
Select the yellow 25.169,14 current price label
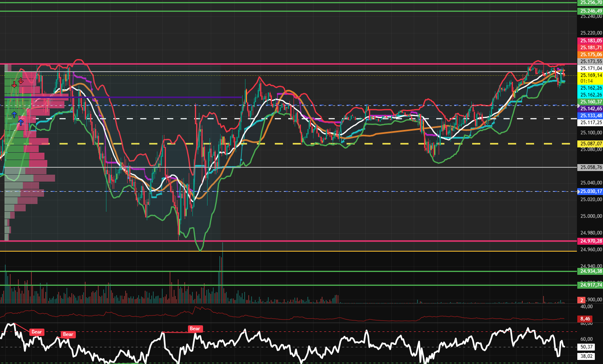point(590,75)
